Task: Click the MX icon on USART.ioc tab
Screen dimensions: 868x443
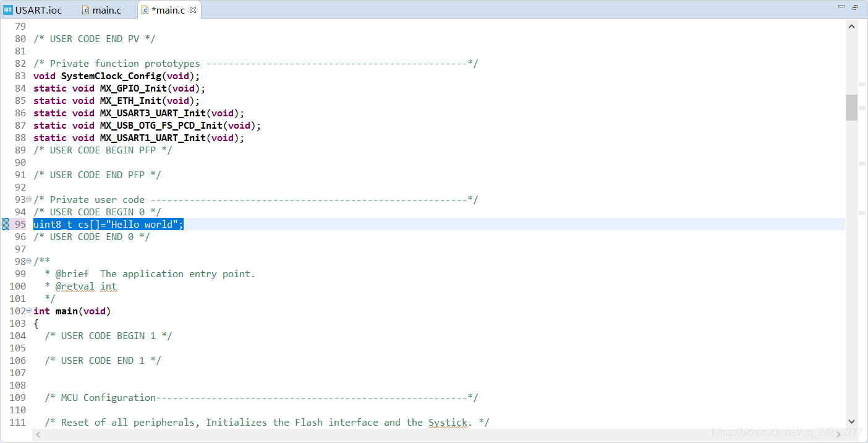Action: [x=8, y=10]
